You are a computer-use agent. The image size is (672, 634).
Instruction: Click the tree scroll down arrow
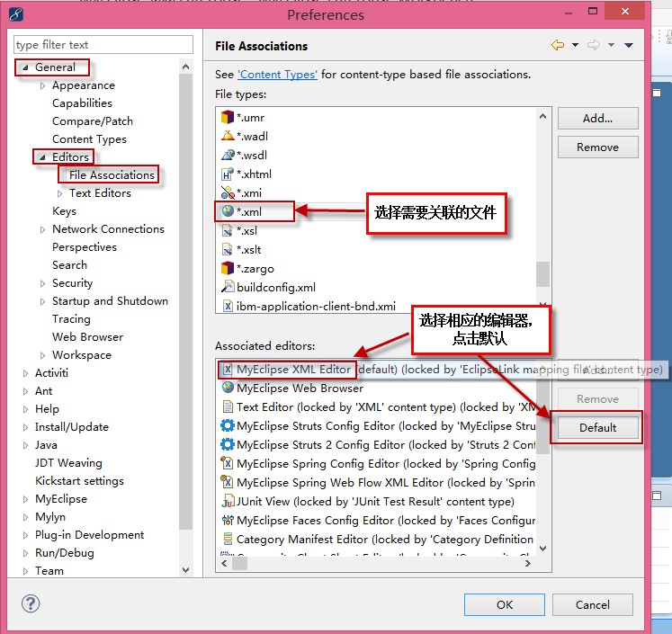coord(185,570)
